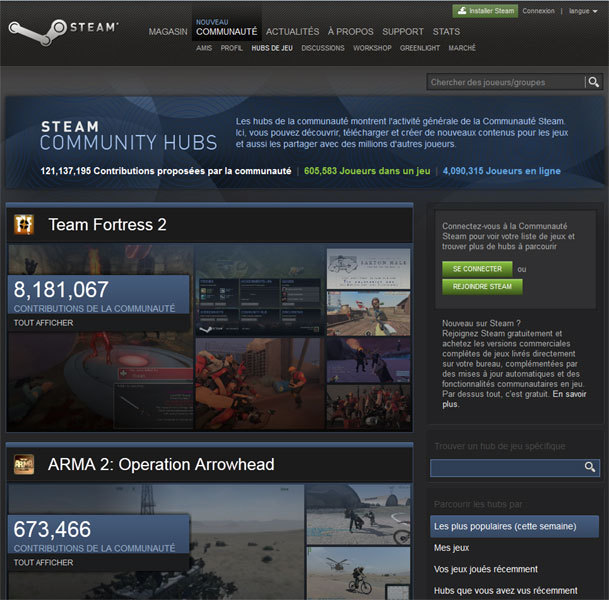Click the Connexion link
Image resolution: width=609 pixels, height=600 pixels.
click(x=538, y=11)
